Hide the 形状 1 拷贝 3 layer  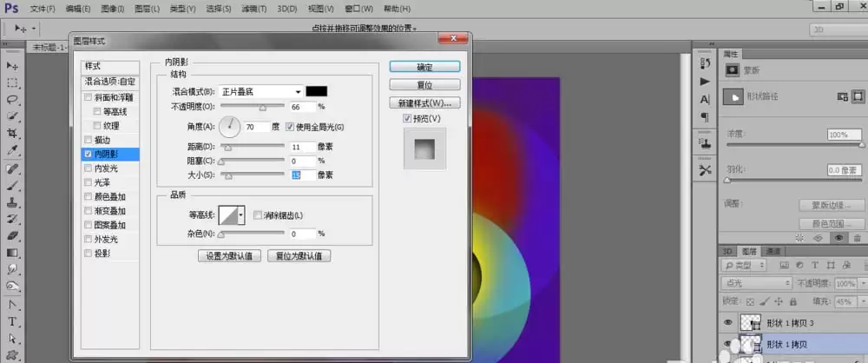point(728,322)
